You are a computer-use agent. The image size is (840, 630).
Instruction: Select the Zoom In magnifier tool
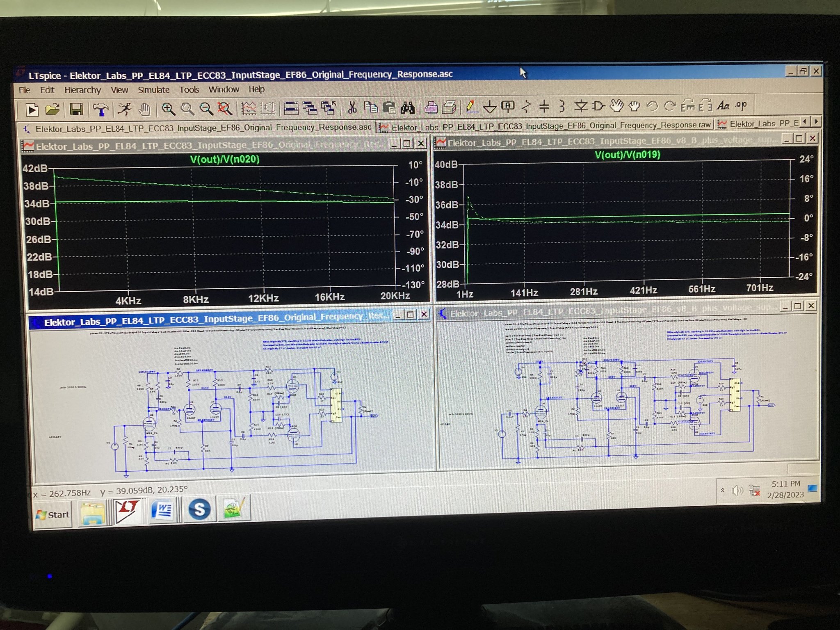(168, 109)
